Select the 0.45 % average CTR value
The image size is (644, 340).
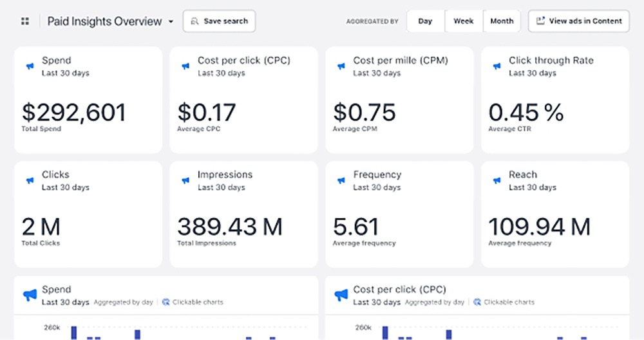point(526,112)
